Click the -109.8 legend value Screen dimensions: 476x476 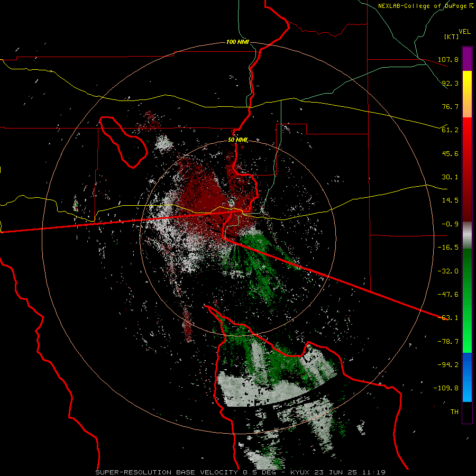pos(446,388)
